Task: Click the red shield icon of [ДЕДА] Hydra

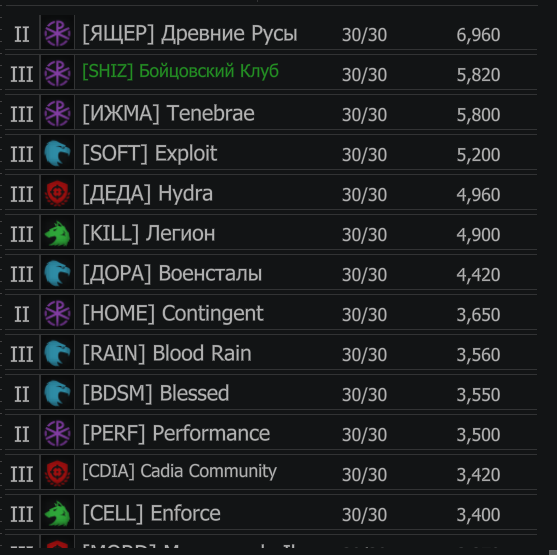Action: [57, 194]
